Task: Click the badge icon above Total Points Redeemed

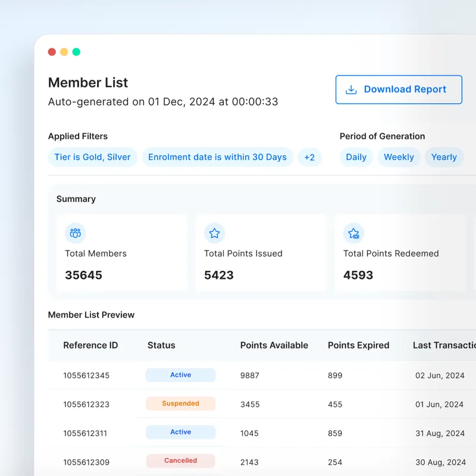Action: coord(353,233)
